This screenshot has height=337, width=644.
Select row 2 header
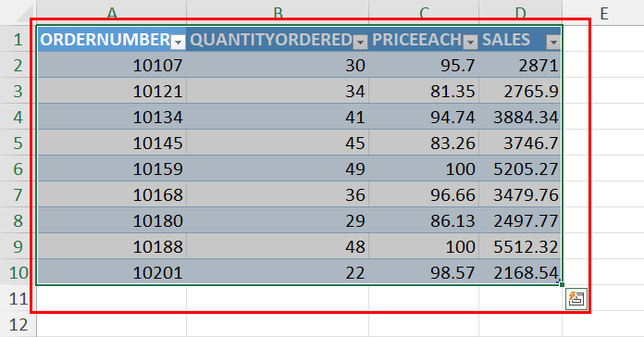[19, 65]
